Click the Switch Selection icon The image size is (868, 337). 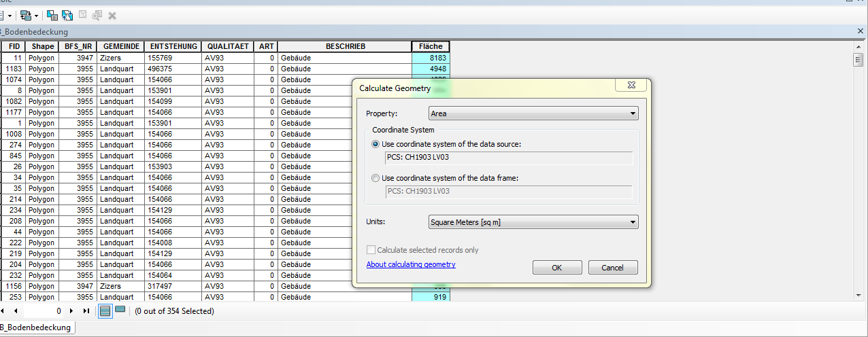click(67, 15)
